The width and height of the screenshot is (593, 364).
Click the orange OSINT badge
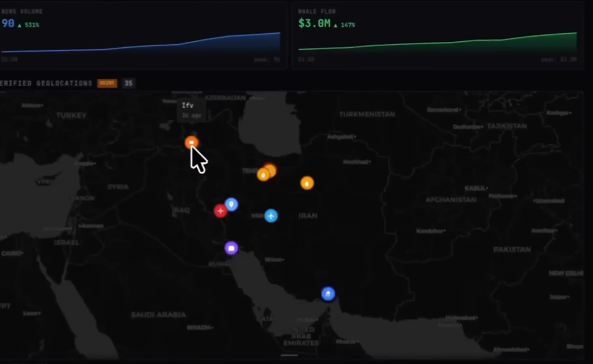pos(107,83)
